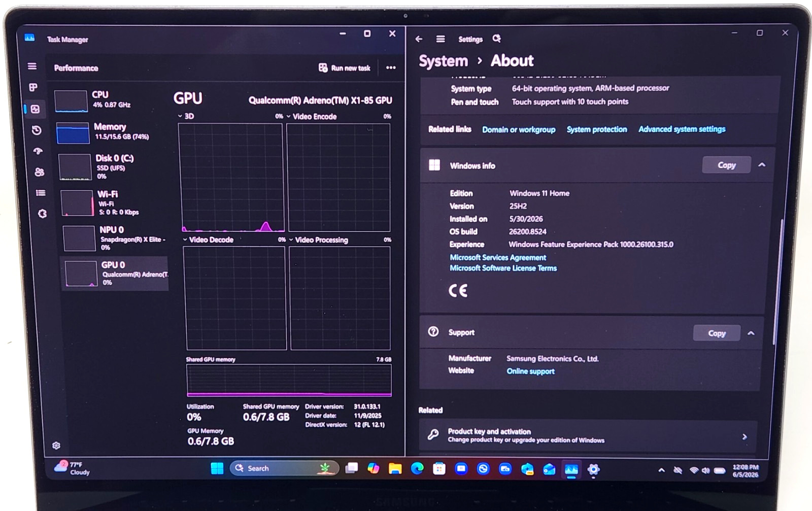Select Disk 0 (C:) in performance list
Screen dimensions: 812x511
(x=113, y=166)
